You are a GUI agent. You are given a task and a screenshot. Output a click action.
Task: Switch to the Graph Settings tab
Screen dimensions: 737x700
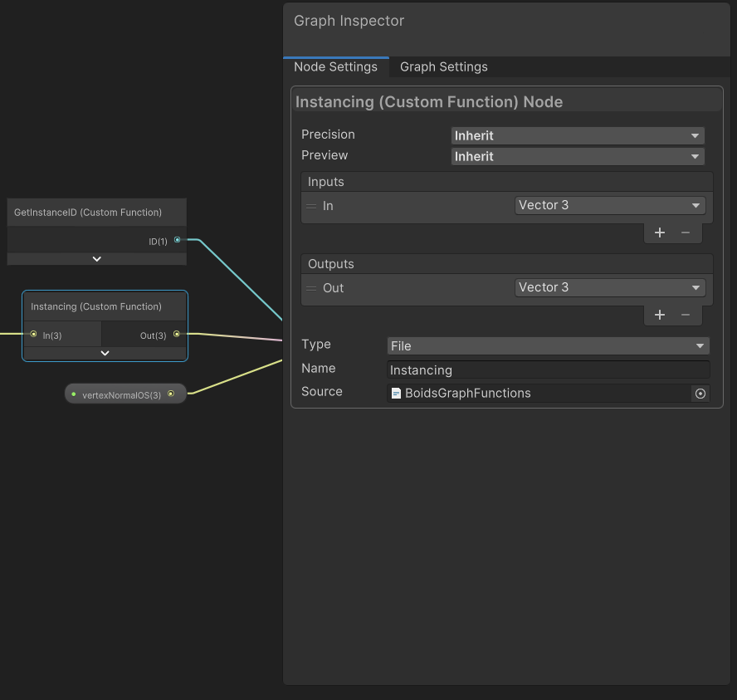[444, 67]
